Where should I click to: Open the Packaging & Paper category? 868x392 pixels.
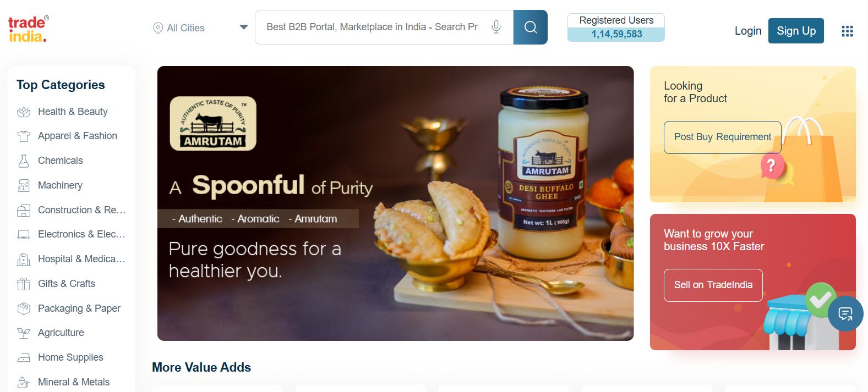coord(79,308)
